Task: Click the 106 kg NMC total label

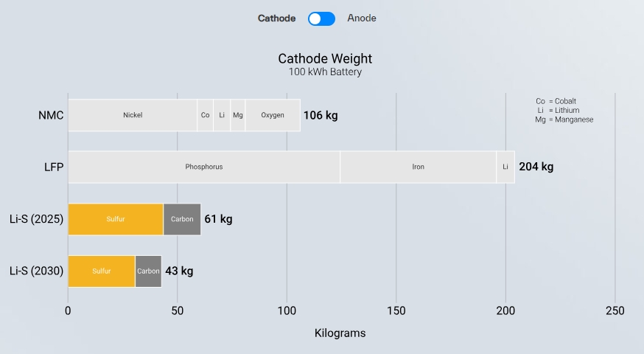Action: (321, 115)
